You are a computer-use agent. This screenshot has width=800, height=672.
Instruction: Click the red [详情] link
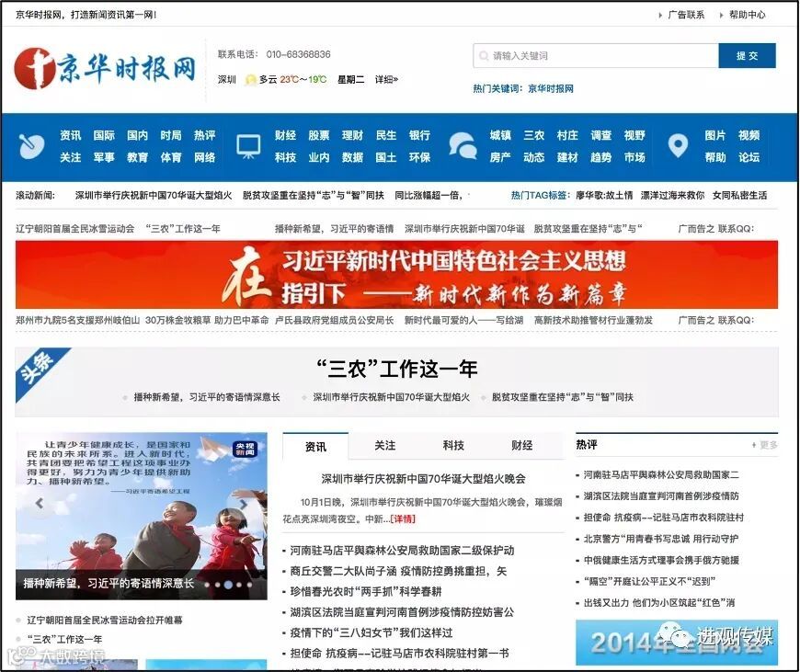(x=403, y=518)
